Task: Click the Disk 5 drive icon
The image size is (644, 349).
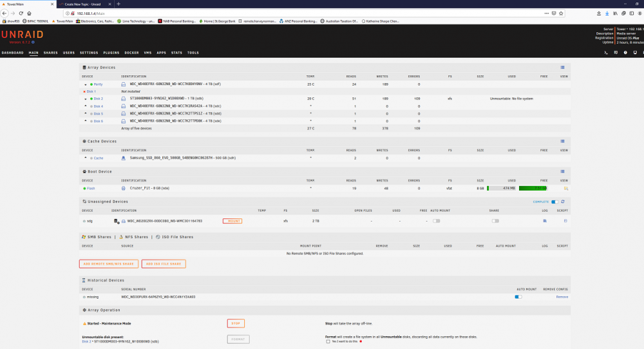Action: 123,114
